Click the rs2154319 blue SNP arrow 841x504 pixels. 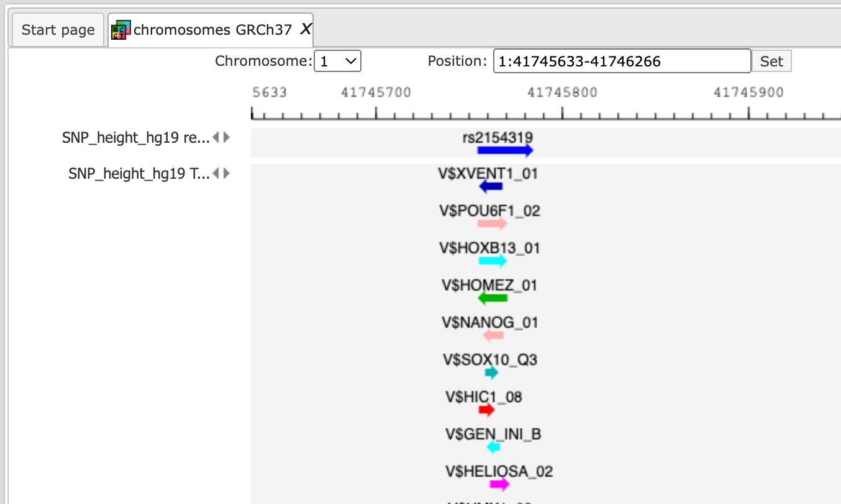[x=505, y=150]
